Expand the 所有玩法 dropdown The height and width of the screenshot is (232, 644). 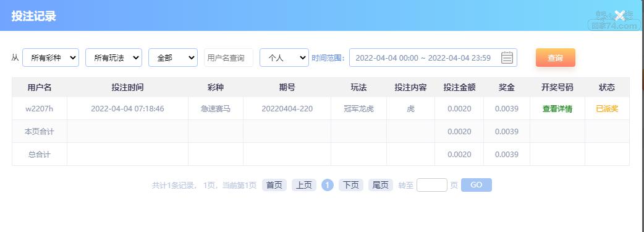coord(114,58)
